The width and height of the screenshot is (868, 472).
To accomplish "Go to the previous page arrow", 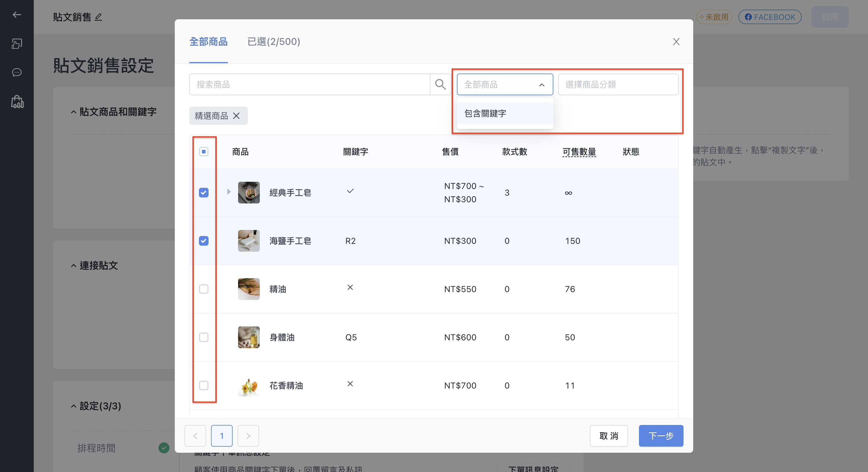I will [195, 436].
